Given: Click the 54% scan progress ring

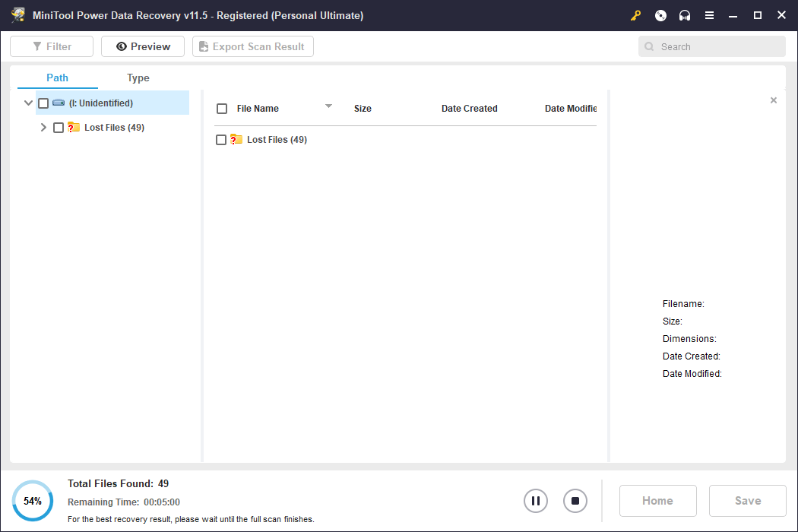Looking at the screenshot, I should (33, 501).
